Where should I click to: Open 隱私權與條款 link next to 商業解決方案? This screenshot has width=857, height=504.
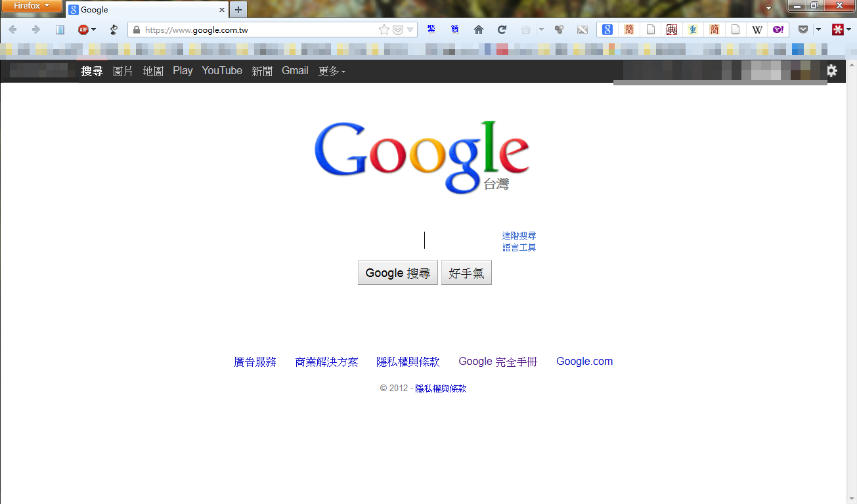pos(408,362)
